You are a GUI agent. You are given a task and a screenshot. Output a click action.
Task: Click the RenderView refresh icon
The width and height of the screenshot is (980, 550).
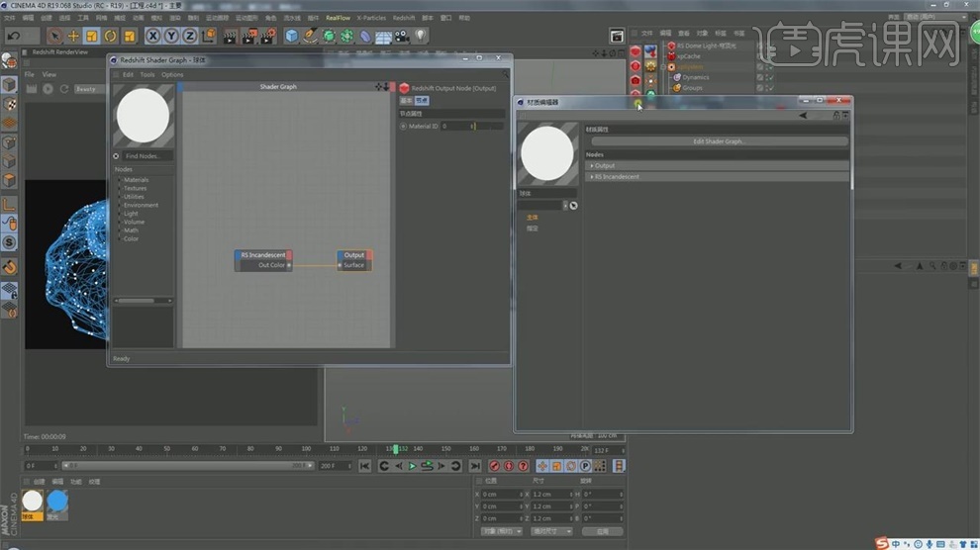click(x=63, y=89)
